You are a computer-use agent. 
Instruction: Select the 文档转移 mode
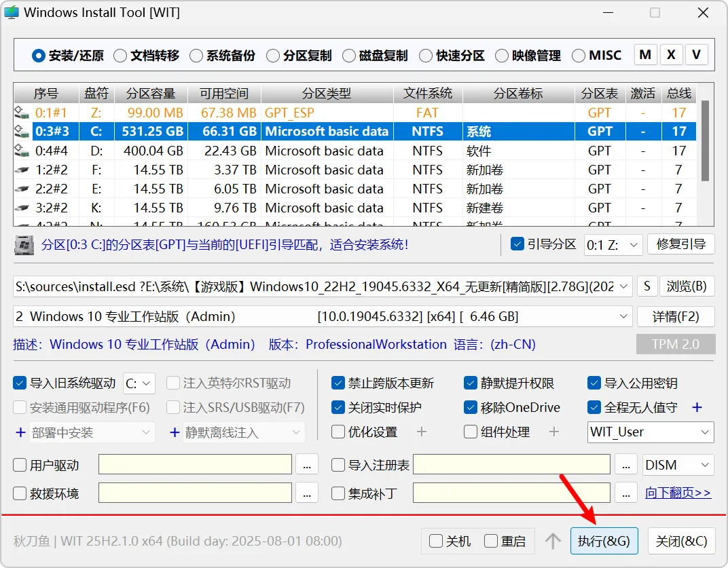pyautogui.click(x=146, y=56)
